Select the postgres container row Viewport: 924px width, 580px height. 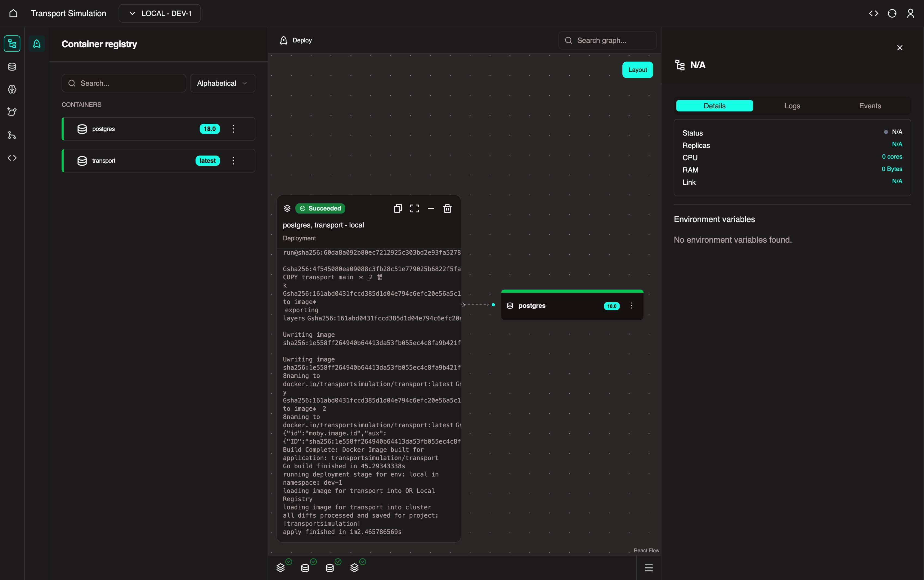158,129
